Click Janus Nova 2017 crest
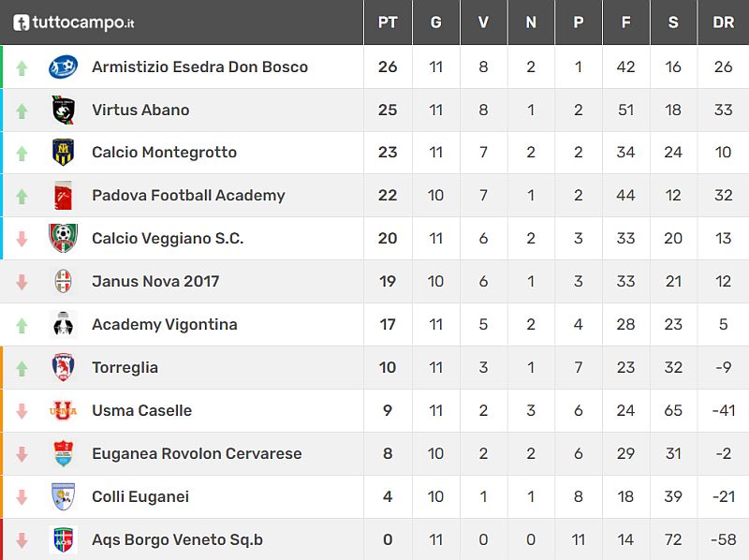The width and height of the screenshot is (749, 560). point(63,282)
